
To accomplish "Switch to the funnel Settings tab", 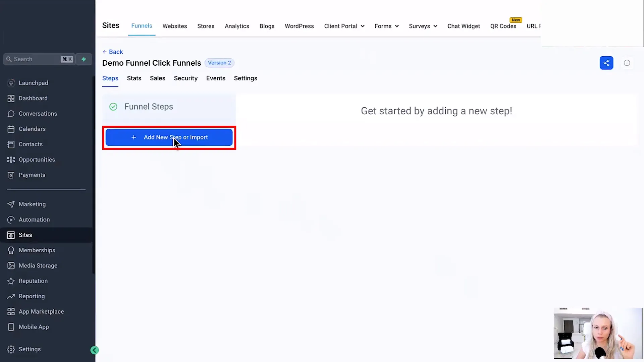I will (246, 78).
